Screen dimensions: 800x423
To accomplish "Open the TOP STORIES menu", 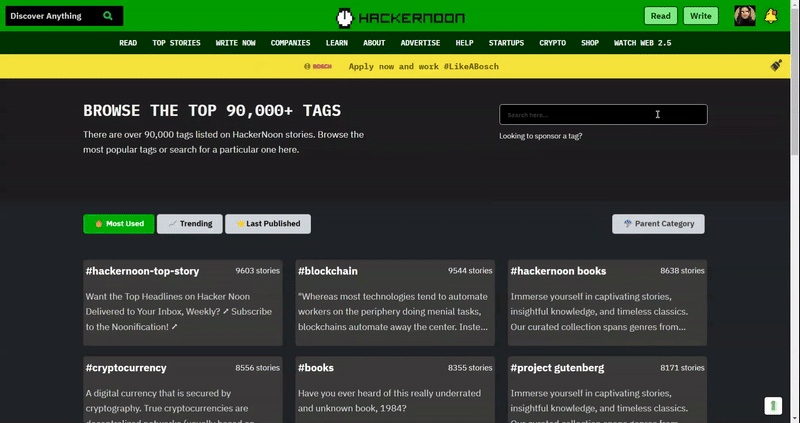I will point(176,43).
